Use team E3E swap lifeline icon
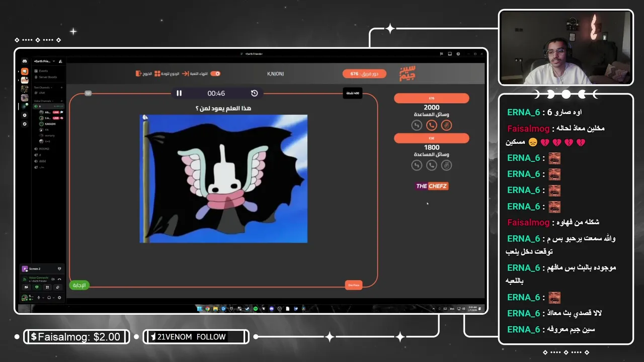 417,165
